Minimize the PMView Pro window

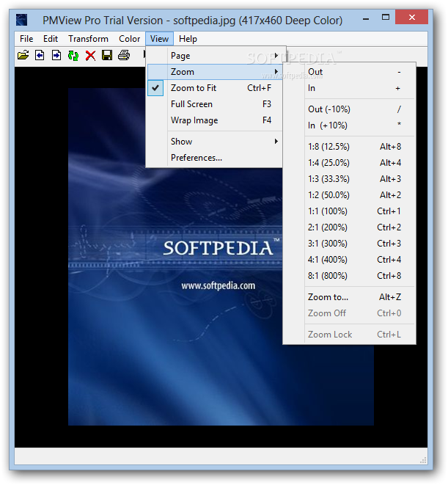click(x=366, y=19)
